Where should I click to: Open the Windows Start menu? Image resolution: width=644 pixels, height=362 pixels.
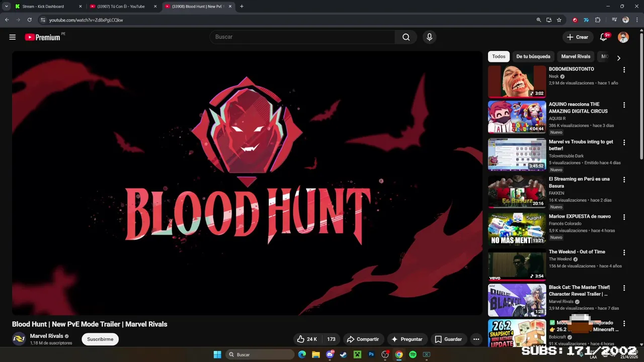tap(217, 354)
